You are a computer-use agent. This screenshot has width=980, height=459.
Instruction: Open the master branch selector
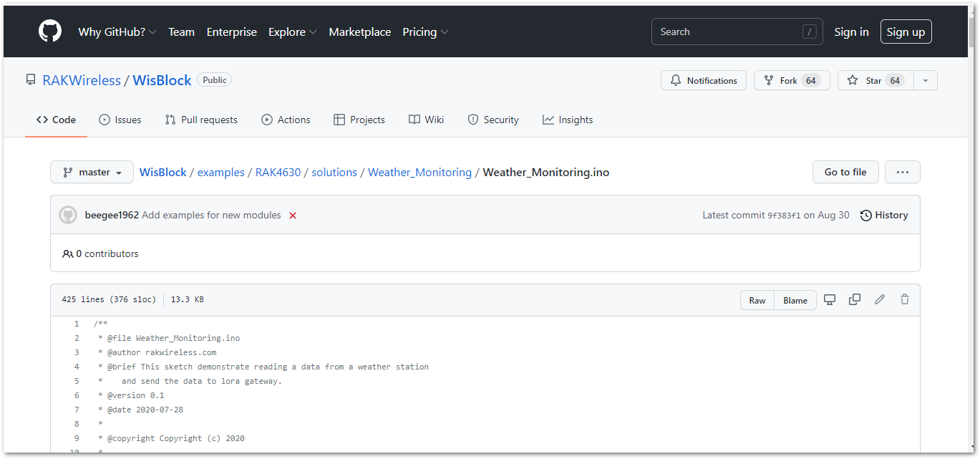tap(92, 172)
